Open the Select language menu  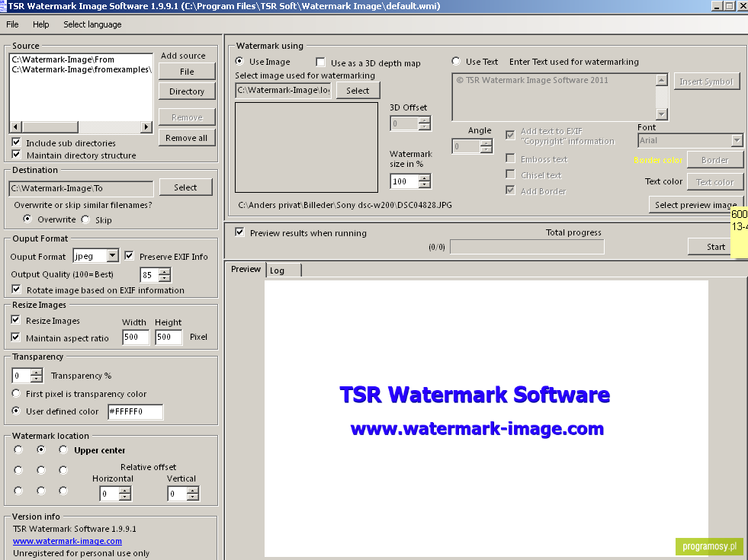[x=92, y=24]
